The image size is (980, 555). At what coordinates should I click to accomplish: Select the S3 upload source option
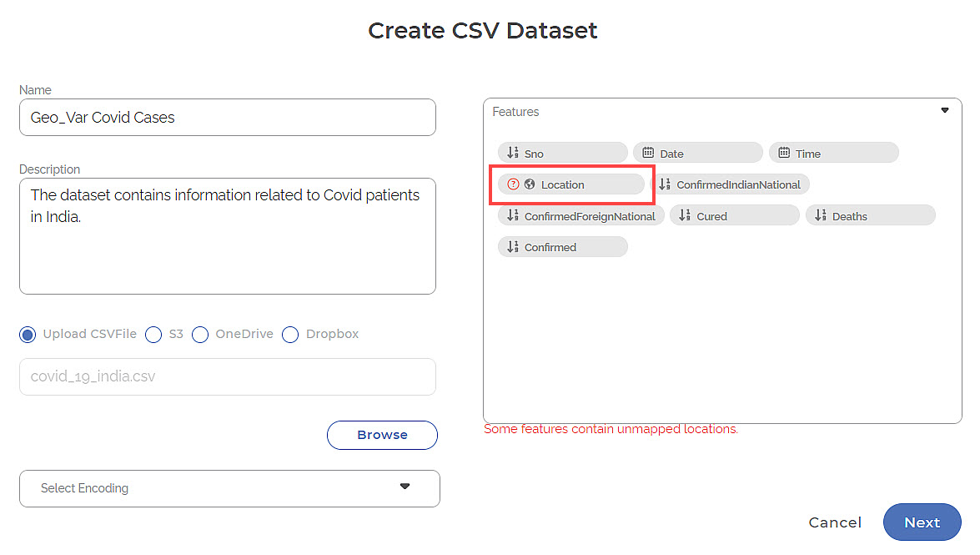click(x=153, y=334)
